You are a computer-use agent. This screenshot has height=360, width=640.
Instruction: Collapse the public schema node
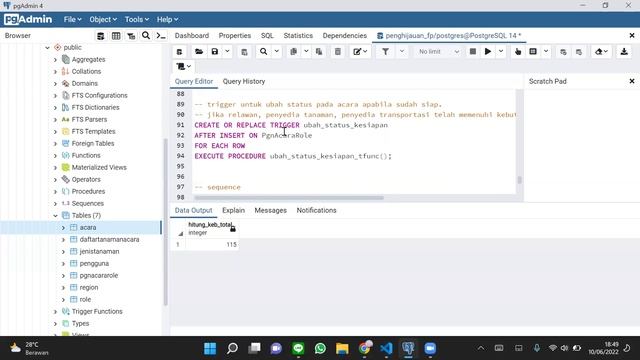(47, 47)
